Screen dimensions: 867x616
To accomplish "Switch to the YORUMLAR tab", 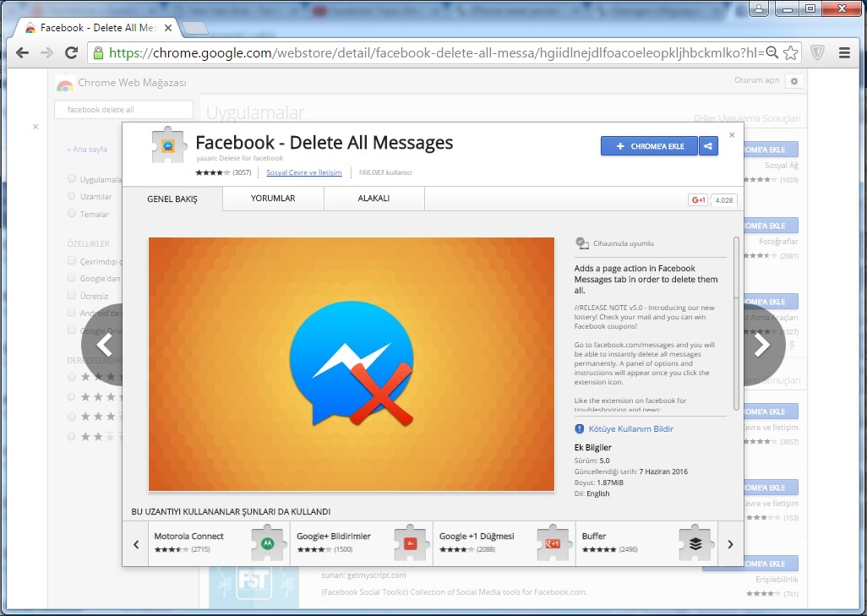I will click(x=273, y=199).
